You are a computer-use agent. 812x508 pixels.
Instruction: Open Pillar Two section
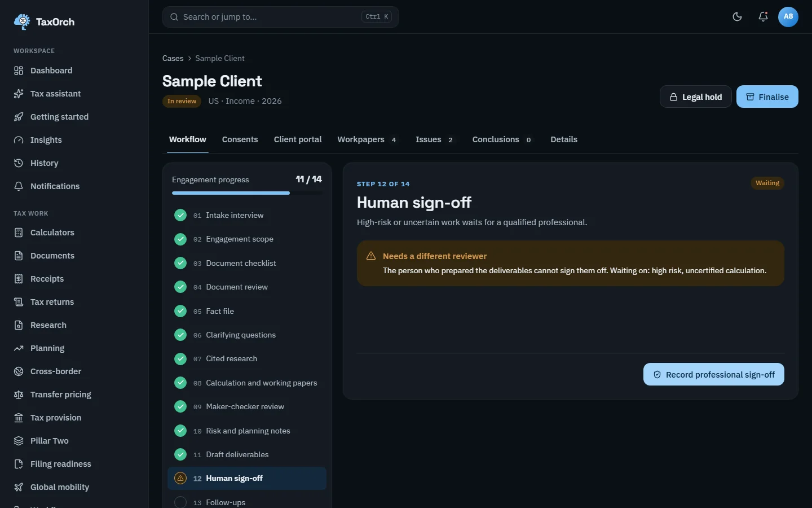(x=74, y=441)
